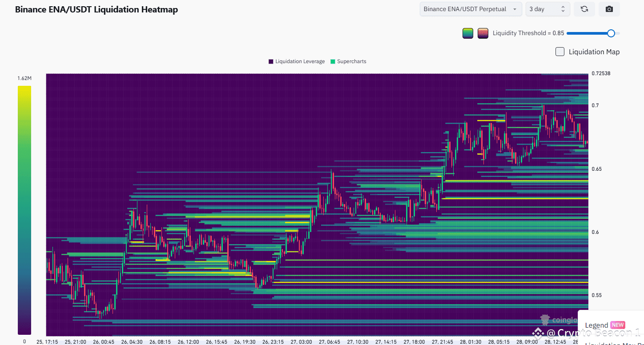Click the 0.6 price axis label
The height and width of the screenshot is (345, 644).
tap(595, 232)
